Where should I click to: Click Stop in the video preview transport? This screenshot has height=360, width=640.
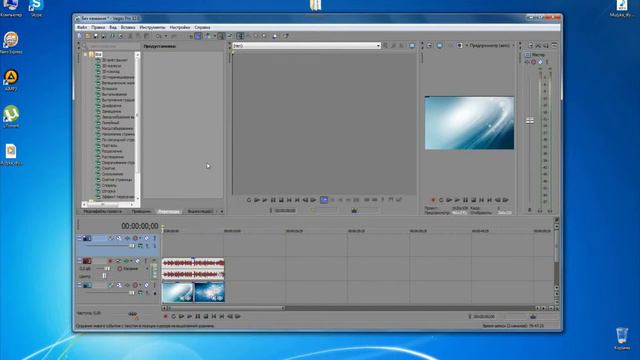click(473, 200)
